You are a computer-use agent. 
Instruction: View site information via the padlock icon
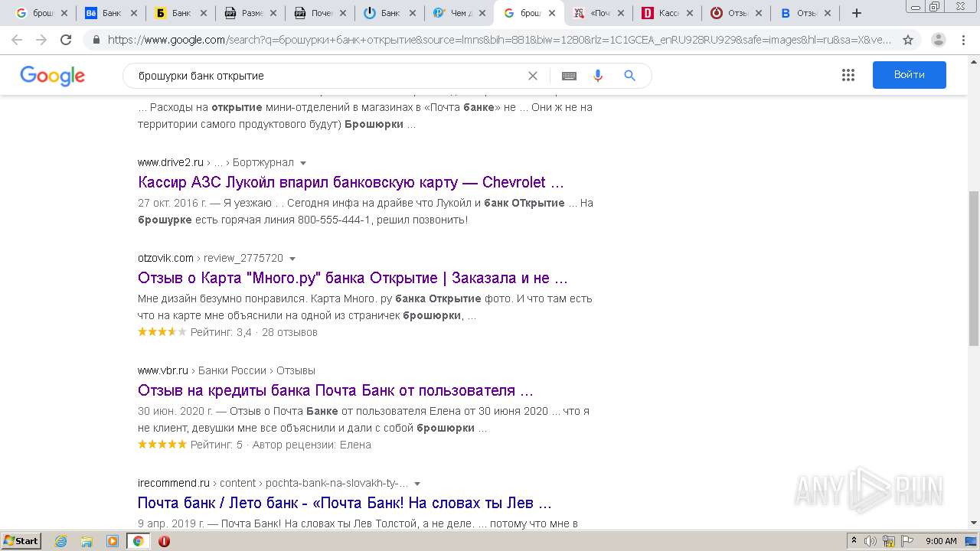(96, 40)
